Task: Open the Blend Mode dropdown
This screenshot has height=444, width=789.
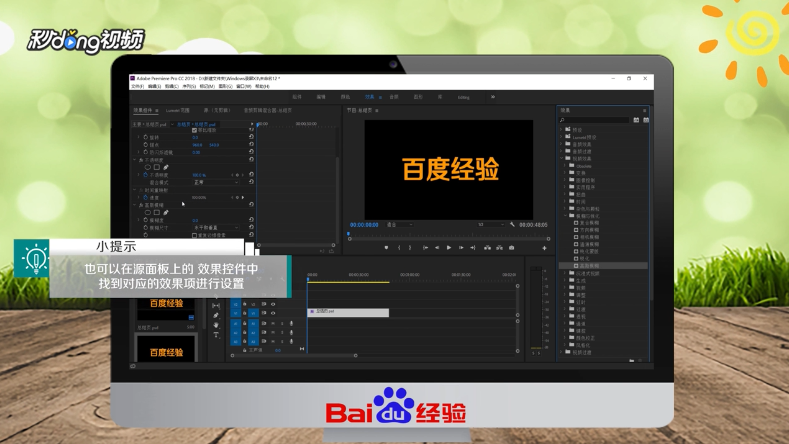Action: pyautogui.click(x=216, y=182)
